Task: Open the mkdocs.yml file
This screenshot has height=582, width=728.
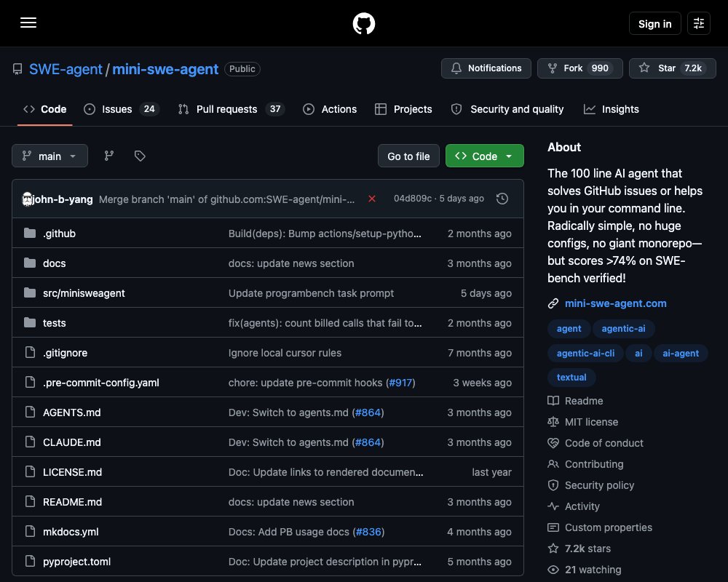Action: pos(71,531)
